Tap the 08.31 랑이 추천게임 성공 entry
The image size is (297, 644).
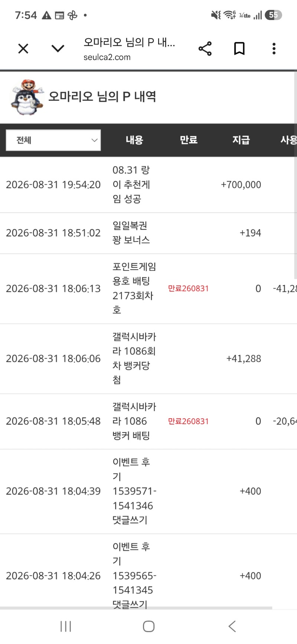[148, 185]
